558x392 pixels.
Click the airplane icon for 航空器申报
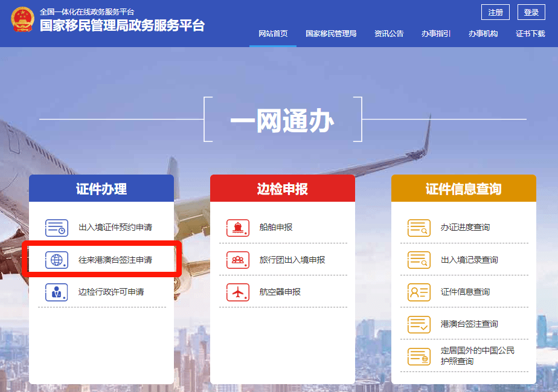coord(238,292)
